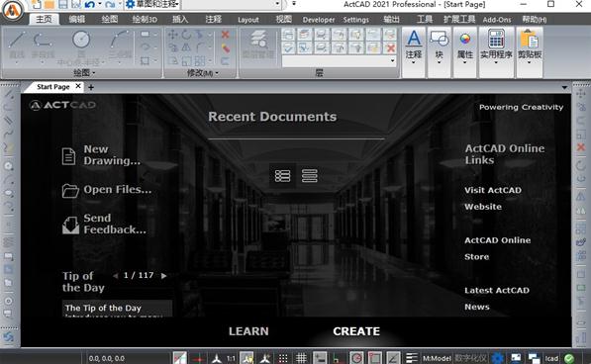
Task: Toggle snap dots setting in status bar
Action: (283, 358)
